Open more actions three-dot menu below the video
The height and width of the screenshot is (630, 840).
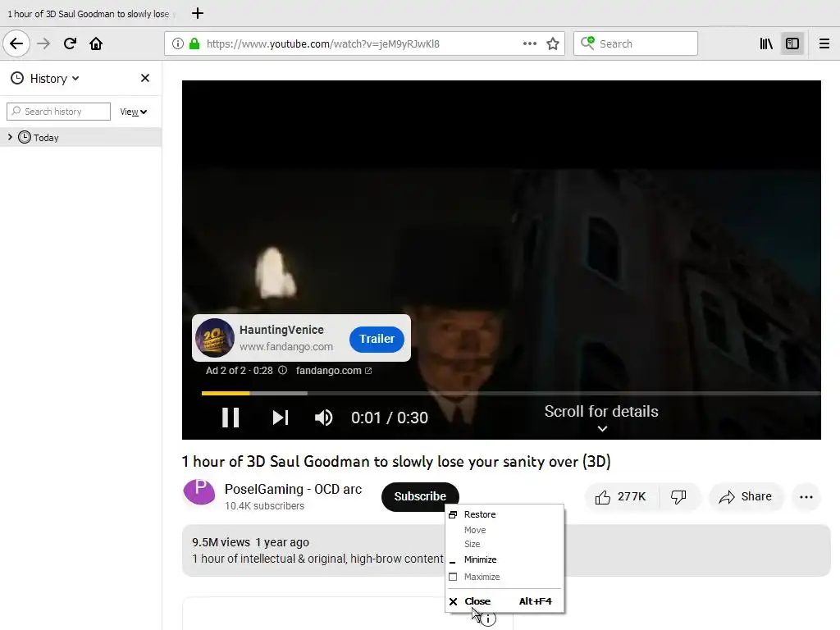pos(806,496)
